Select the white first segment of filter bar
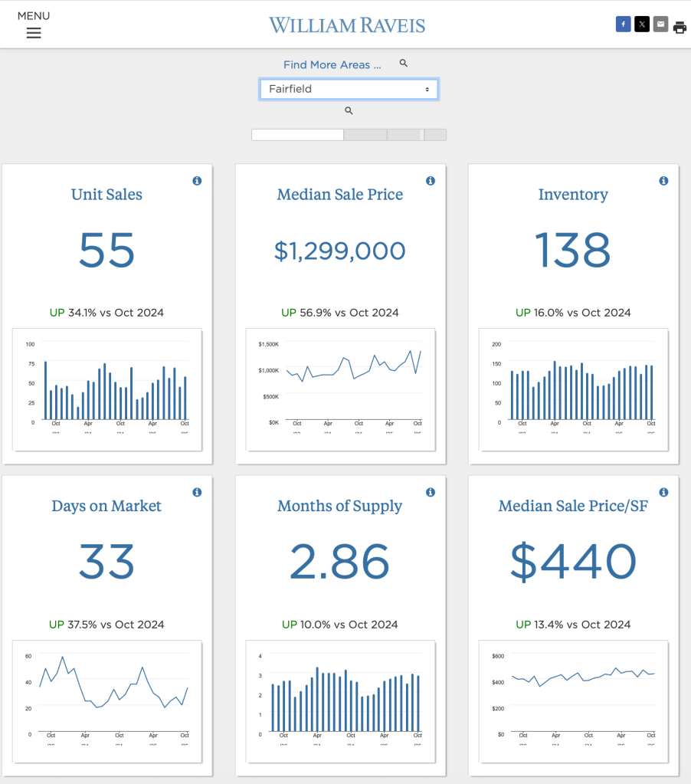Image resolution: width=691 pixels, height=784 pixels. pos(297,135)
